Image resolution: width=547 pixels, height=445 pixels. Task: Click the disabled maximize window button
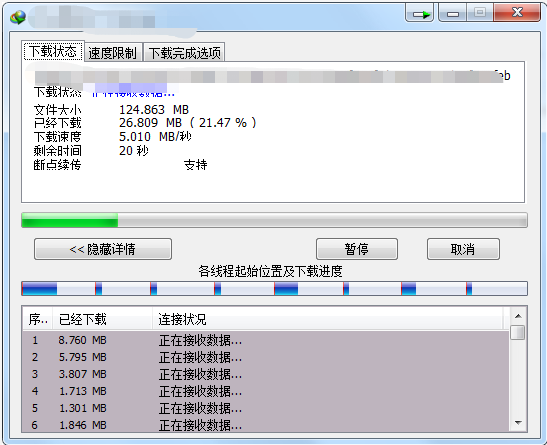(x=480, y=13)
